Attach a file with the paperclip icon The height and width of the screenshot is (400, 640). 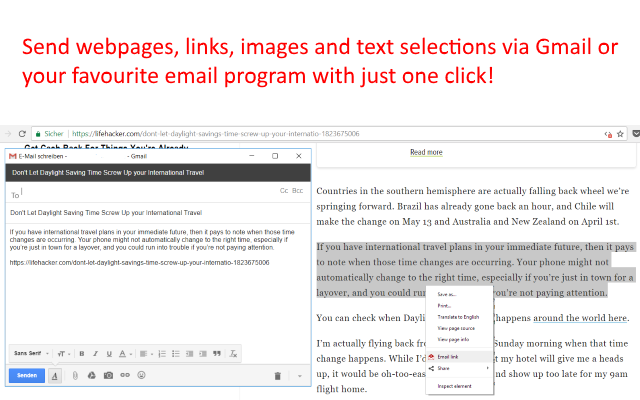coord(75,375)
